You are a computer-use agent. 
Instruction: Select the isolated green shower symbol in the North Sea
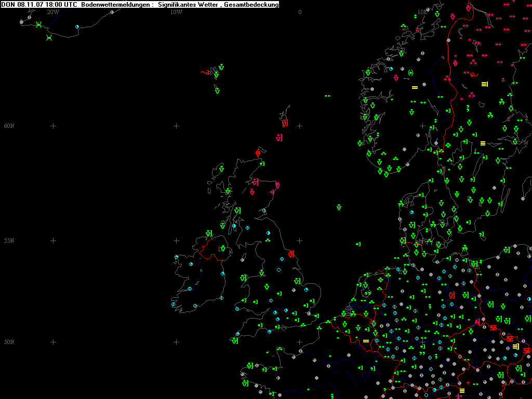[339, 207]
